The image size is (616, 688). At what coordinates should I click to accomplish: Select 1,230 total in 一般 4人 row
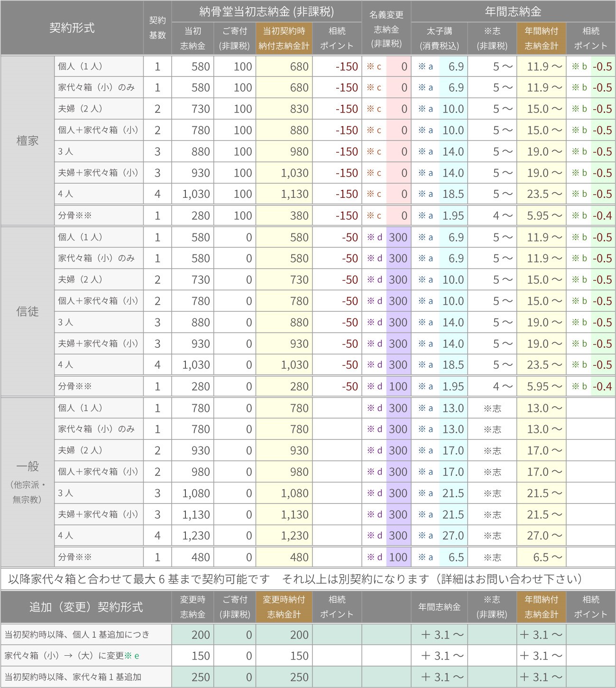point(284,536)
